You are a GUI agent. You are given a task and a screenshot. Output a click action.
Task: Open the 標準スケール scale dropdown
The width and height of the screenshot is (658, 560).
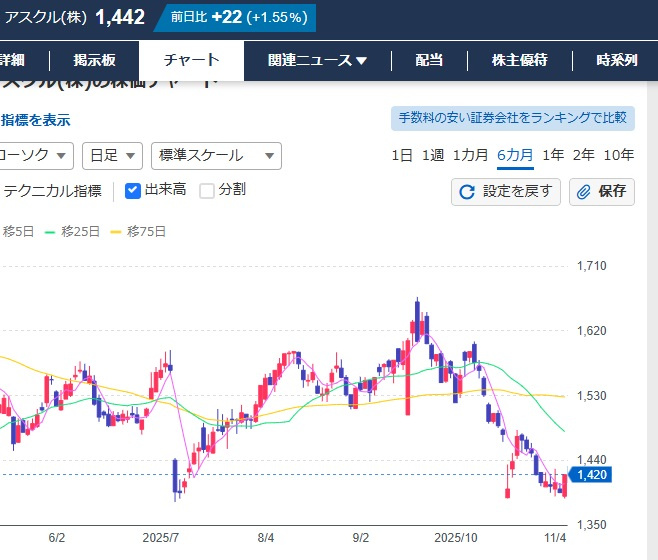click(216, 156)
